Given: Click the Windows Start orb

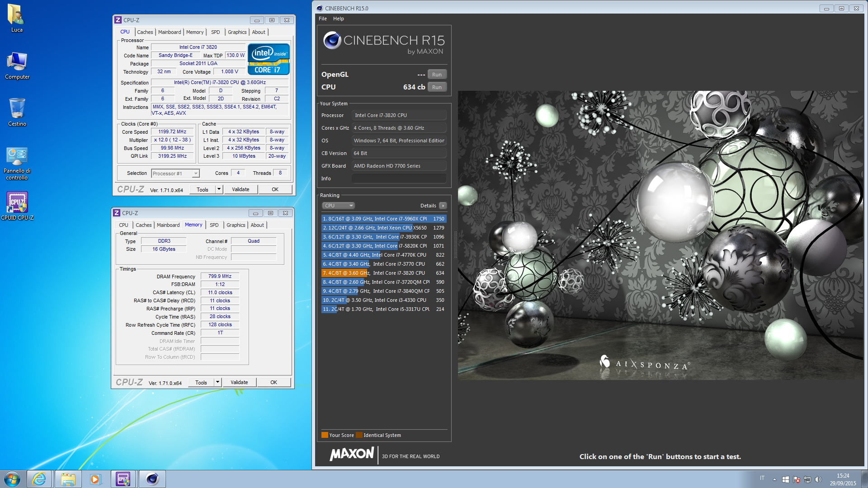Looking at the screenshot, I should point(12,479).
